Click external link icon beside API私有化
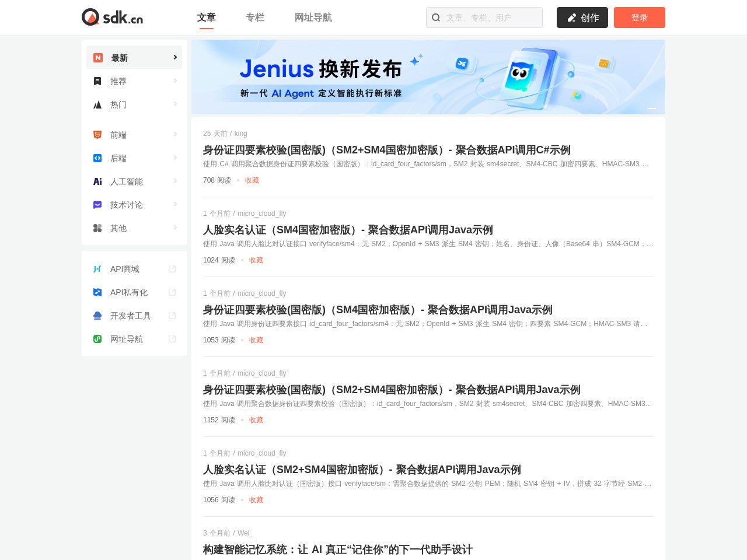Screen dimensions: 747x560 [x=172, y=292]
